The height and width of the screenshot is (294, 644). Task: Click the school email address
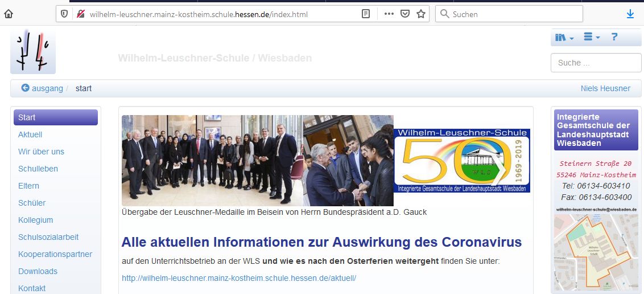pyautogui.click(x=596, y=209)
